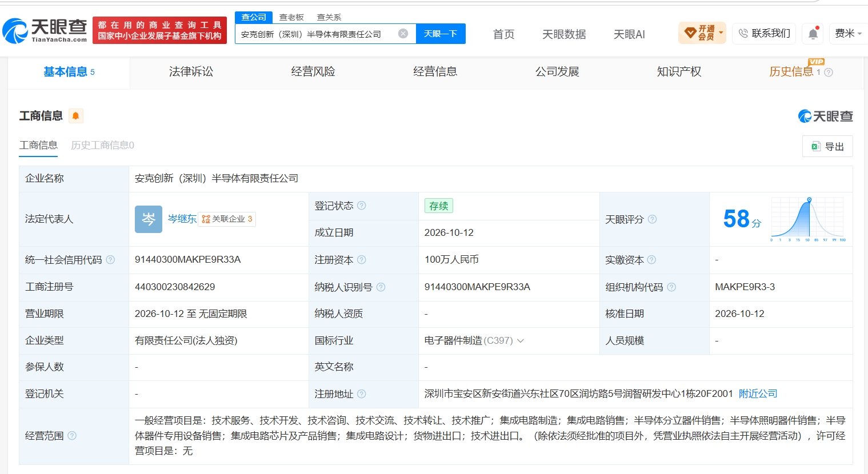Click the TianYanCha logo

pos(45,30)
